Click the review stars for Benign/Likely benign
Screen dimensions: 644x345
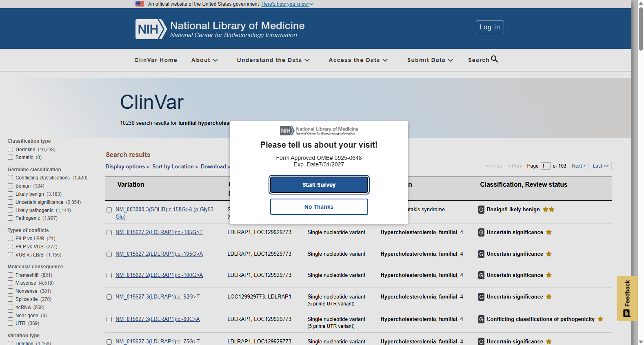click(549, 210)
